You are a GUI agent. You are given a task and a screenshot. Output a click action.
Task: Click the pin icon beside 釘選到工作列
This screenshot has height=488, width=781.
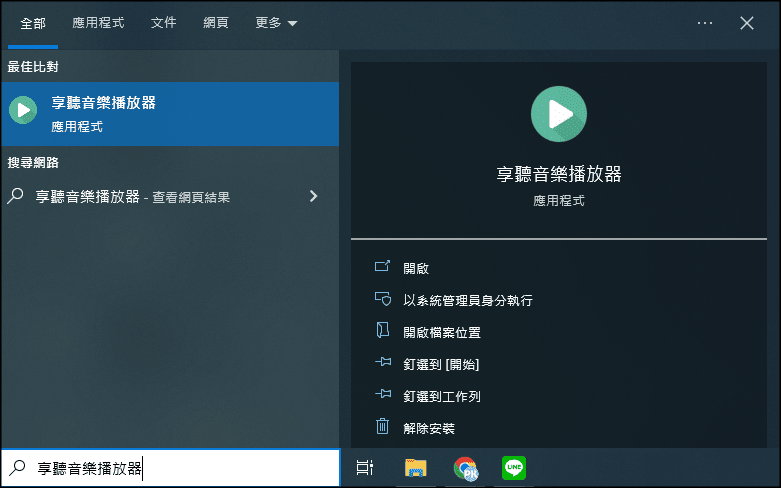tap(383, 394)
